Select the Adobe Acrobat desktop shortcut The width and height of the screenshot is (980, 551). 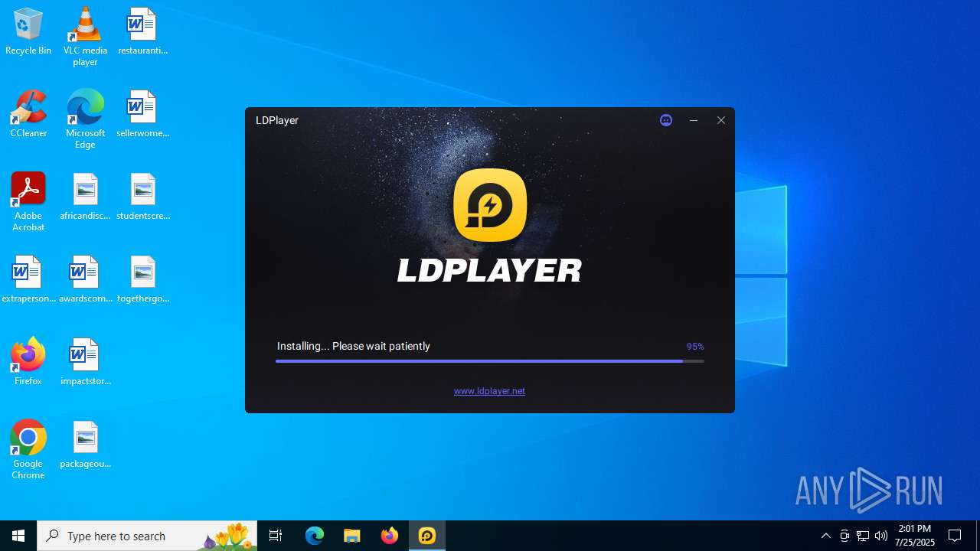pyautogui.click(x=28, y=202)
